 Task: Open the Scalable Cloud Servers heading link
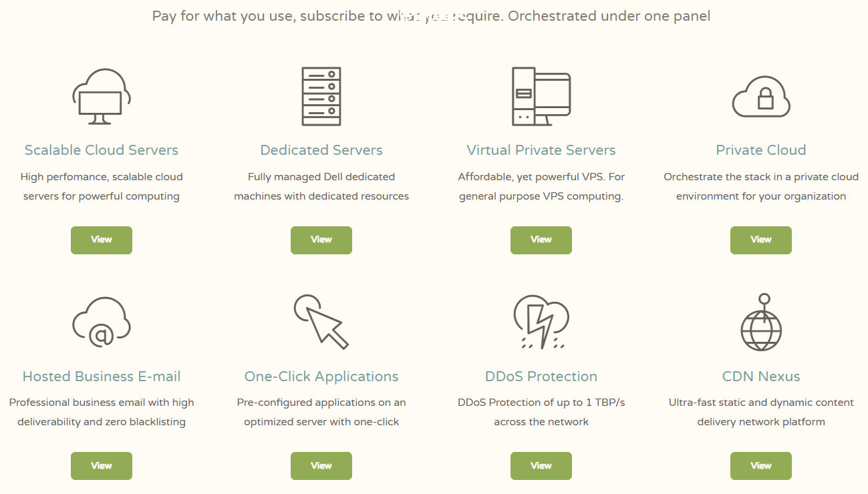[x=102, y=150]
